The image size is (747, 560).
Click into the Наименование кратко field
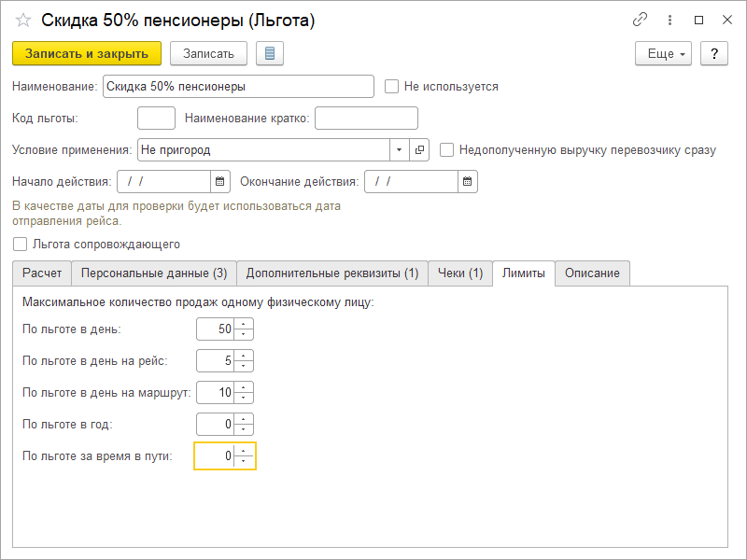(366, 119)
